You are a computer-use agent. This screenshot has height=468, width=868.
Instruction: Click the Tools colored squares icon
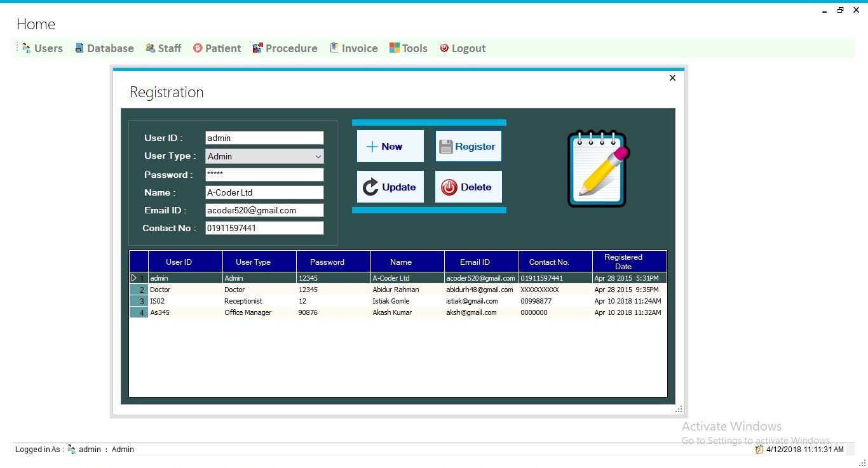[x=395, y=48]
